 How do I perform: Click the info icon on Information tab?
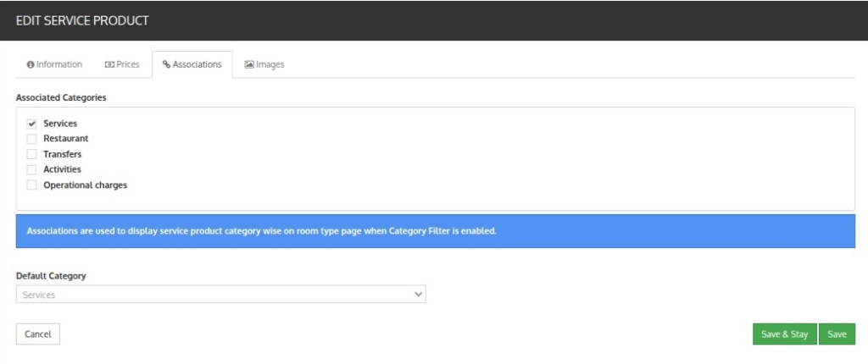(31, 64)
